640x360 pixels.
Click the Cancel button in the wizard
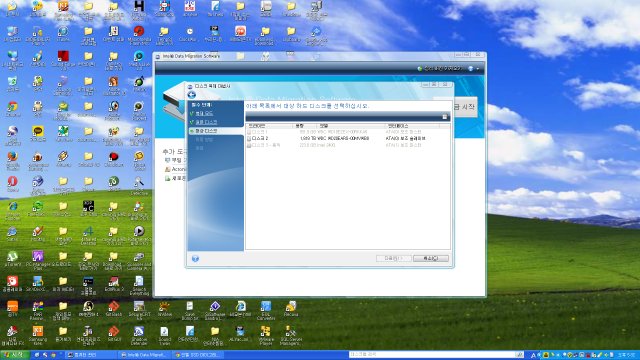[x=431, y=258]
